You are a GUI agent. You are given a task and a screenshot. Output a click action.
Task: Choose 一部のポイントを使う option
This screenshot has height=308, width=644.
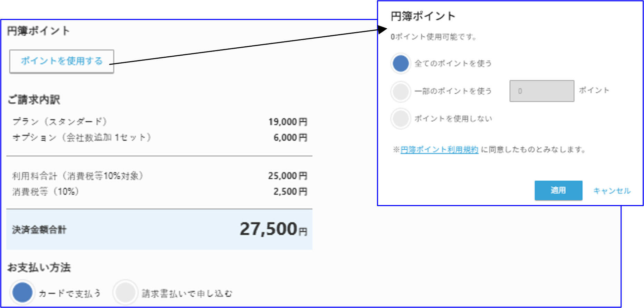point(401,91)
